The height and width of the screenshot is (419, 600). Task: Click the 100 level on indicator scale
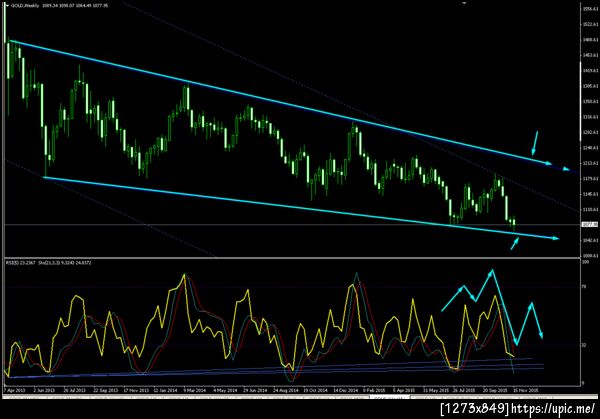click(585, 263)
